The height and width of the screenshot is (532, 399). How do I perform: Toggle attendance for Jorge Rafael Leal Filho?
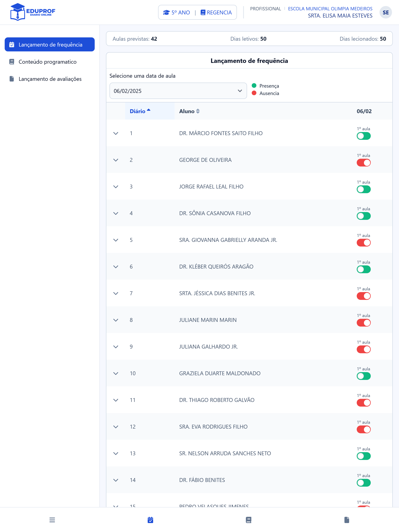[x=363, y=189]
